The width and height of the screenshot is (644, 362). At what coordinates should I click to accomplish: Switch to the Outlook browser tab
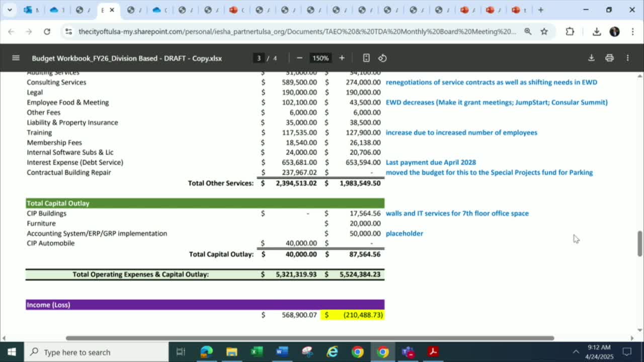(x=31, y=10)
